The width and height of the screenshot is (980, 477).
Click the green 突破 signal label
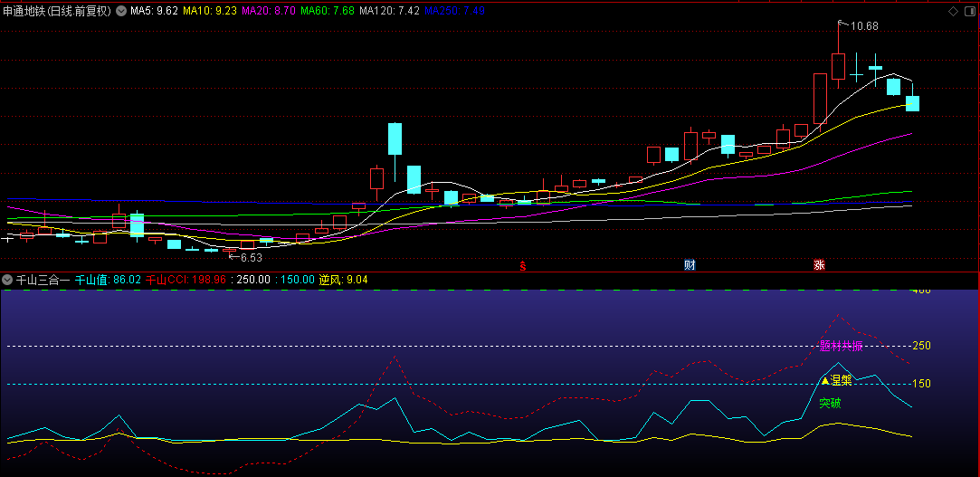tap(830, 403)
